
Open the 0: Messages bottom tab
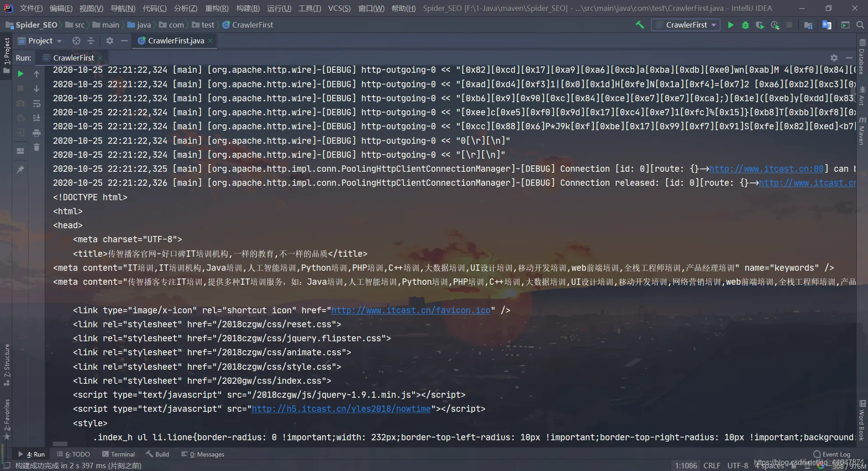point(203,454)
